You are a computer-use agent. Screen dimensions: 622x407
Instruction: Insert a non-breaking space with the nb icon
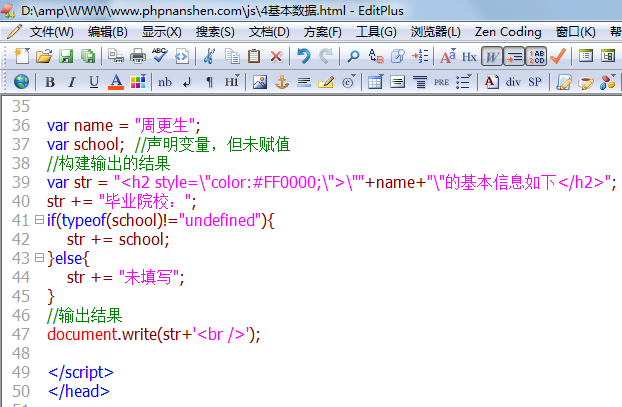tap(165, 82)
